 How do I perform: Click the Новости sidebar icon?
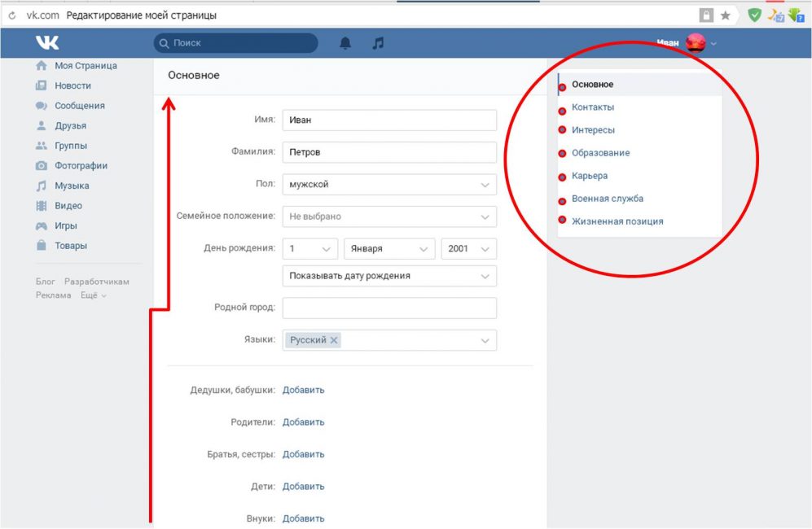pyautogui.click(x=41, y=85)
